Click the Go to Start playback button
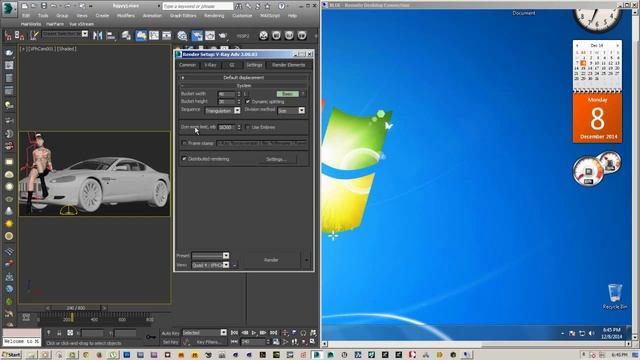Screen dimensions: 640x360 click(x=234, y=333)
